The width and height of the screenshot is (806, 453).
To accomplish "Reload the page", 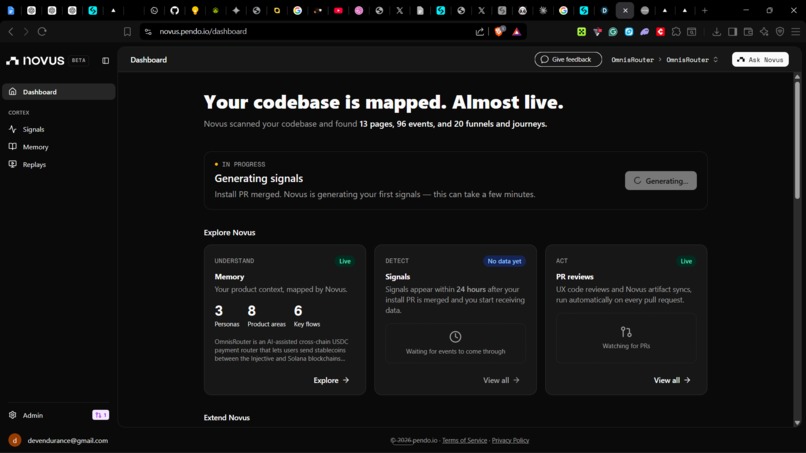I will (x=42, y=31).
